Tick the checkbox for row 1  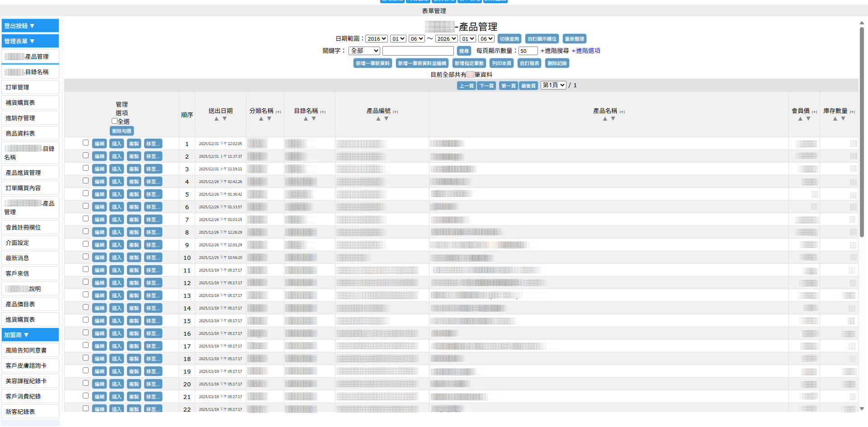click(x=85, y=143)
